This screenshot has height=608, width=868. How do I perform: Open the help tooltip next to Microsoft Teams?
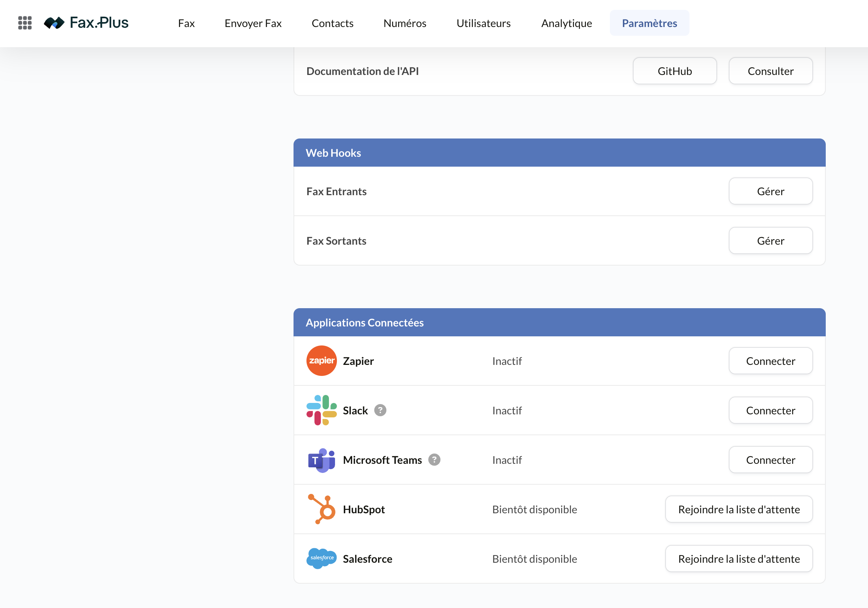click(434, 460)
